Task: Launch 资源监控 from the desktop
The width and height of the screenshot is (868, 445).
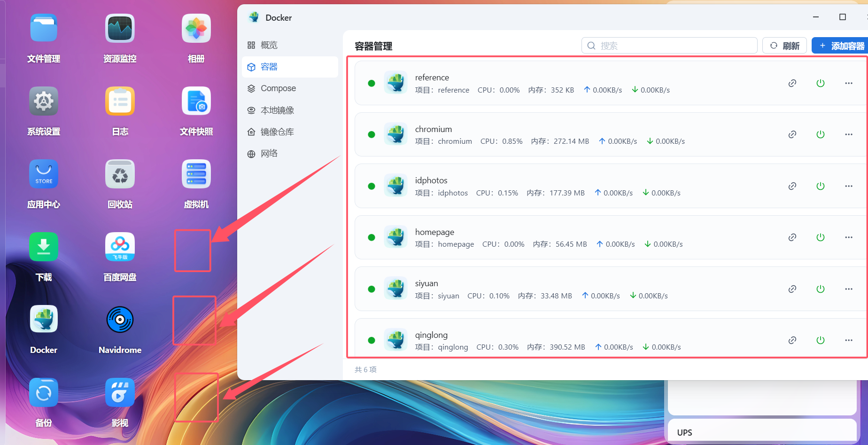Action: click(x=120, y=28)
